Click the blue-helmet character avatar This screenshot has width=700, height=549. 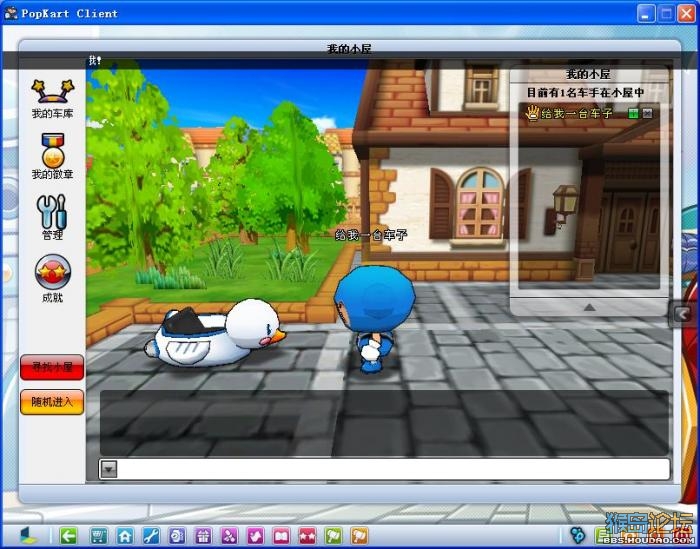pos(374,318)
